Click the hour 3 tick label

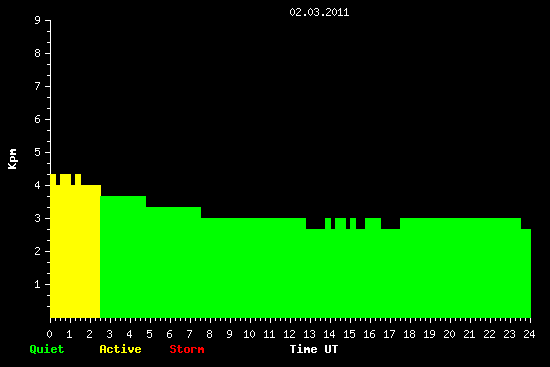point(109,334)
